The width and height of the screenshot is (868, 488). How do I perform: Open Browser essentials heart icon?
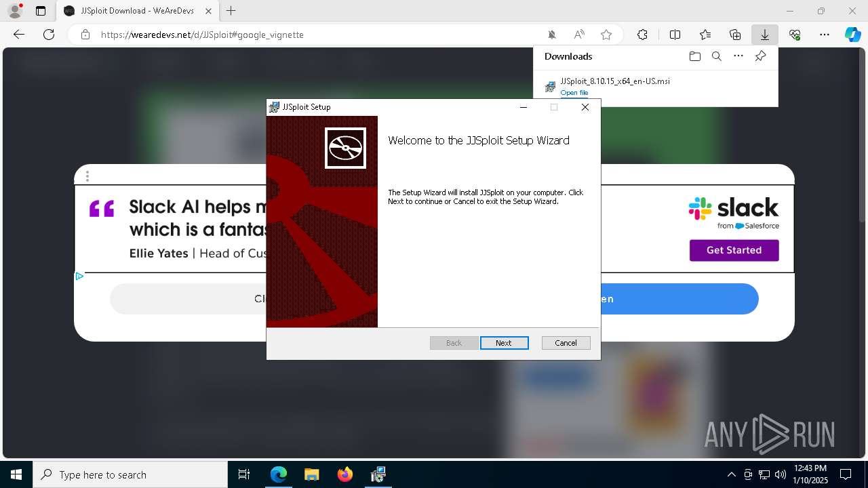click(795, 35)
